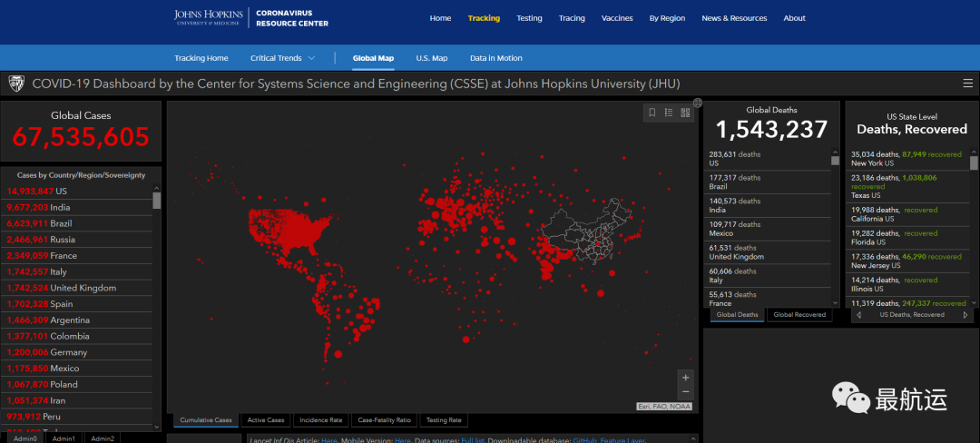Click the JHU shield logo in dashboard header
This screenshot has width=980, height=443.
click(16, 84)
